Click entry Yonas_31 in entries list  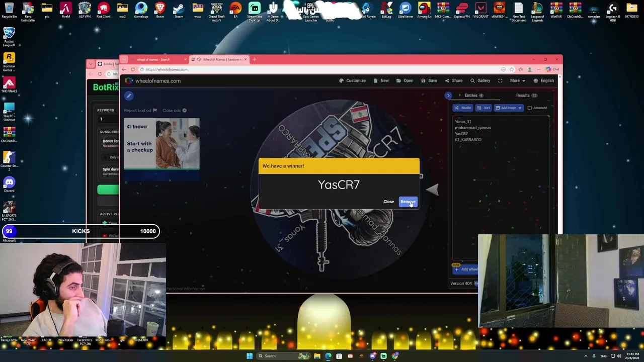[463, 121]
